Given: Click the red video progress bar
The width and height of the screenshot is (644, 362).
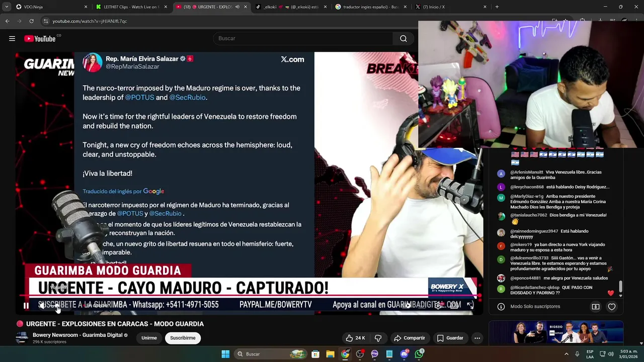Looking at the screenshot, I should (x=249, y=296).
